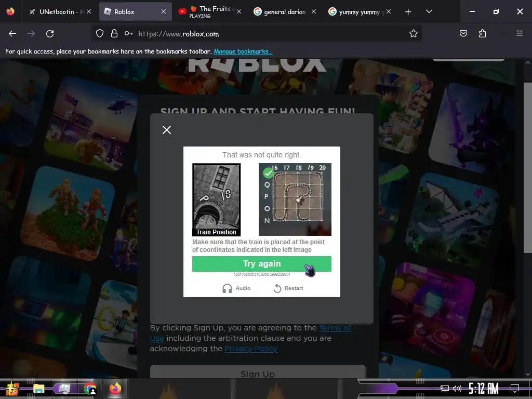Open the taskbar start menu icon

point(12,389)
